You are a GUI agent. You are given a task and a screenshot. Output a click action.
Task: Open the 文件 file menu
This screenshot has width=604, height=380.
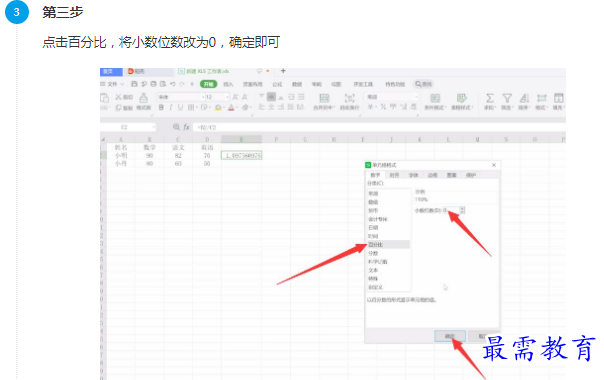click(x=112, y=84)
